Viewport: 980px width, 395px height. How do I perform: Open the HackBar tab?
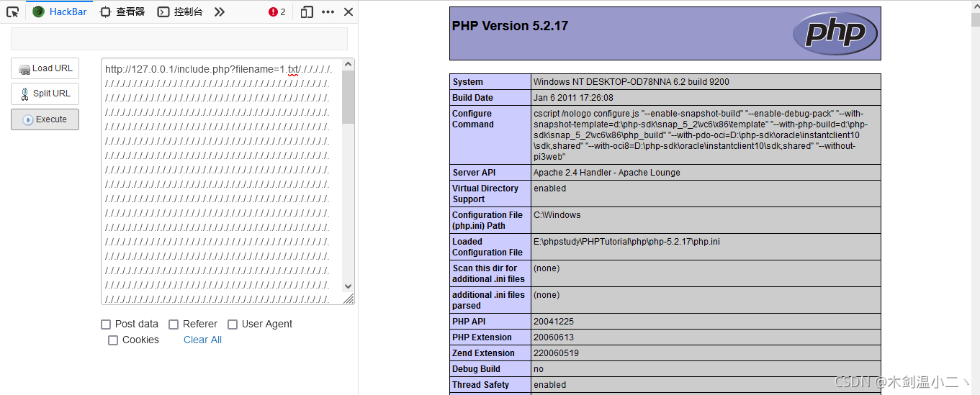coord(60,12)
